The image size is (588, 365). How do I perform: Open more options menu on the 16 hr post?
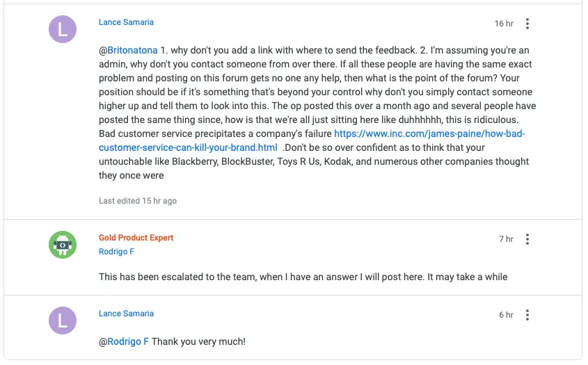[x=527, y=24]
